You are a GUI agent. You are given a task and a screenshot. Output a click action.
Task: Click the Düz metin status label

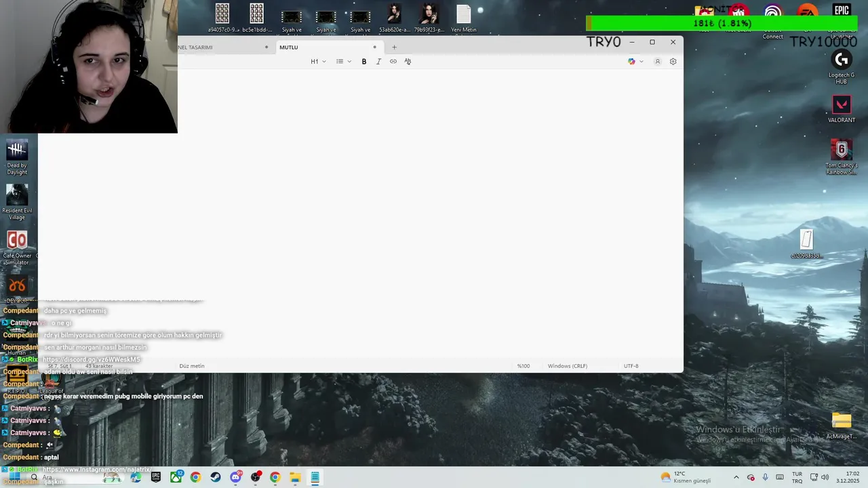tap(192, 366)
